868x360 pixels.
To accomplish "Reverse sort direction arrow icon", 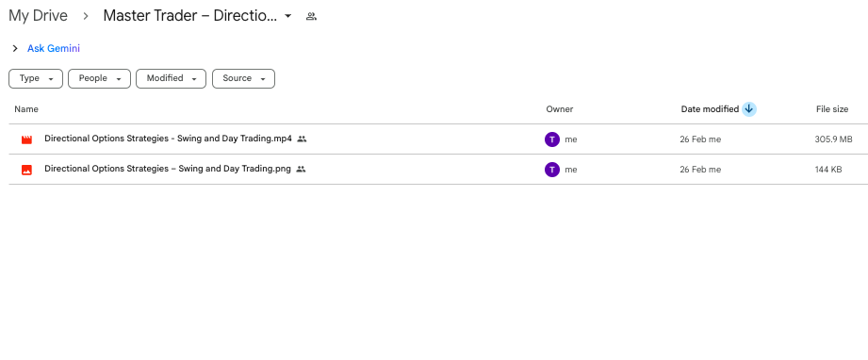I will click(x=749, y=109).
